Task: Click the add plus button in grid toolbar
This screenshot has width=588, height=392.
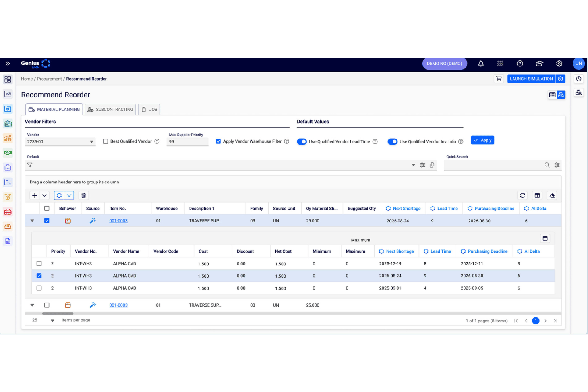Action: 35,195
